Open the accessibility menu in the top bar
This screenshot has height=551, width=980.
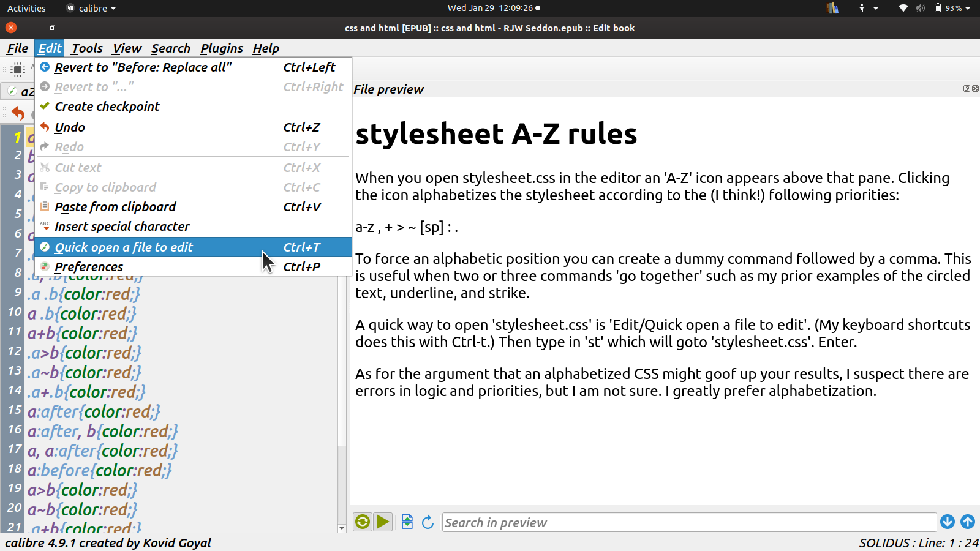pos(868,8)
